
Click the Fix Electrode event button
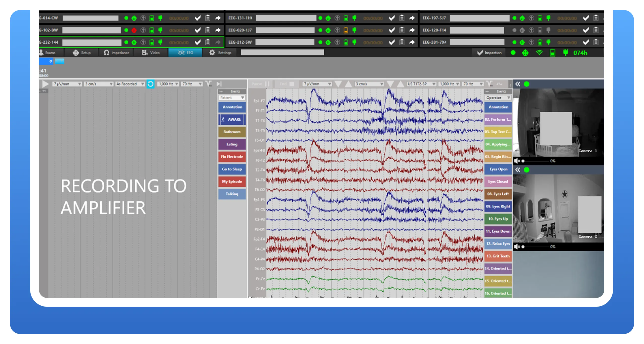232,157
